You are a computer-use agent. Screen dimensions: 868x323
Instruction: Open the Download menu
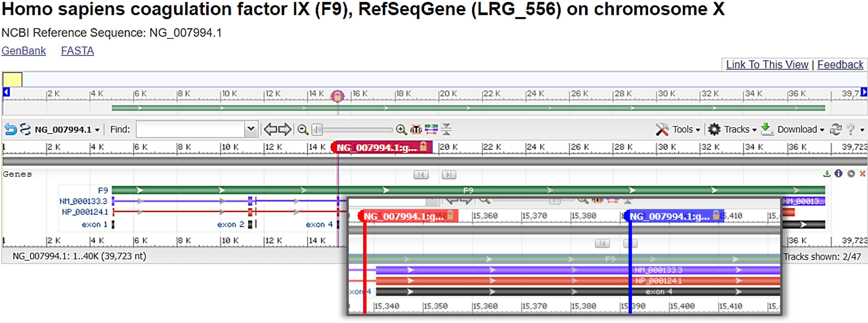tap(801, 130)
